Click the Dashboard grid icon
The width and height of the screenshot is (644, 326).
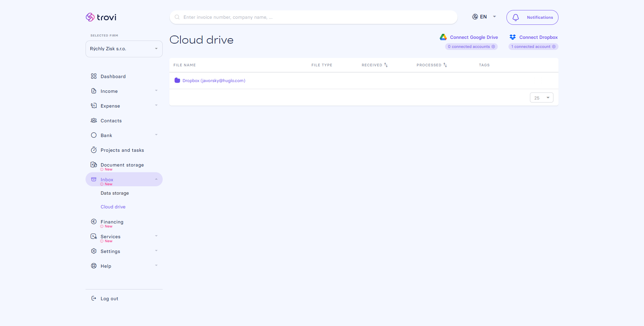(x=94, y=76)
